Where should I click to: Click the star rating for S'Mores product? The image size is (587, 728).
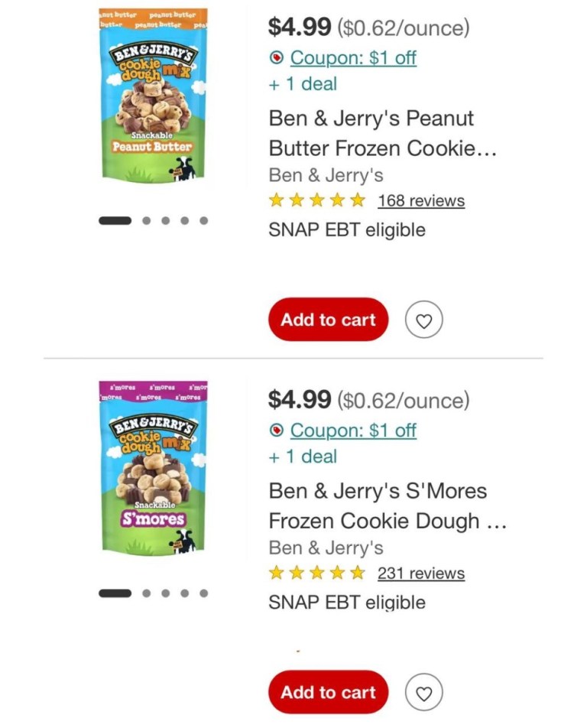click(x=317, y=573)
